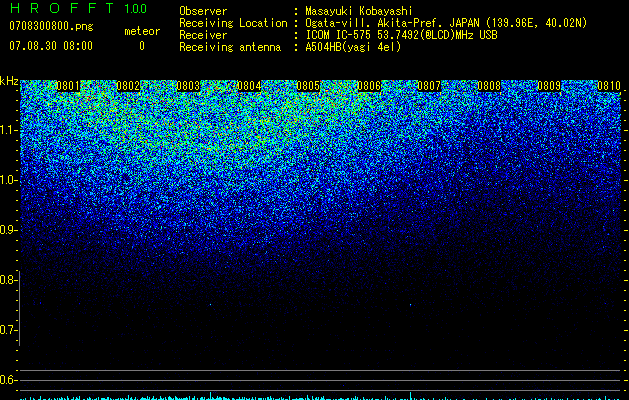Click the 1.0 frequency axis label
This screenshot has width=629, height=400.
coord(9,180)
